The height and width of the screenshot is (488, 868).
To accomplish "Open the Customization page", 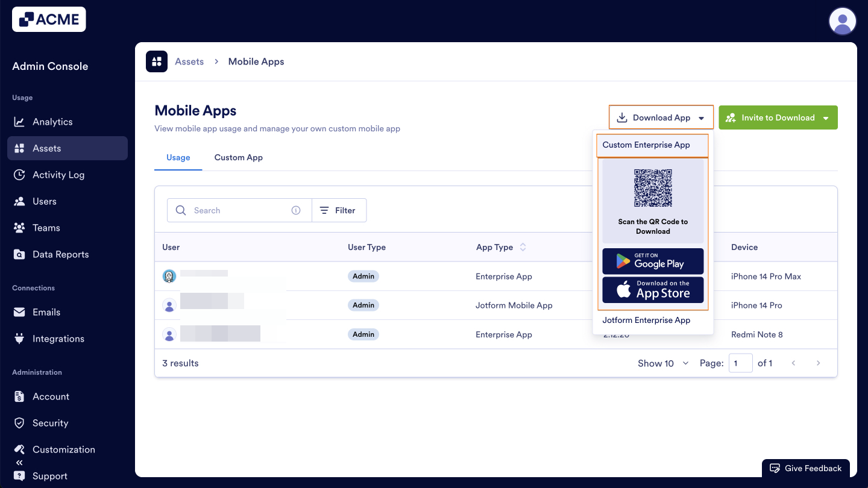I will pos(63,449).
